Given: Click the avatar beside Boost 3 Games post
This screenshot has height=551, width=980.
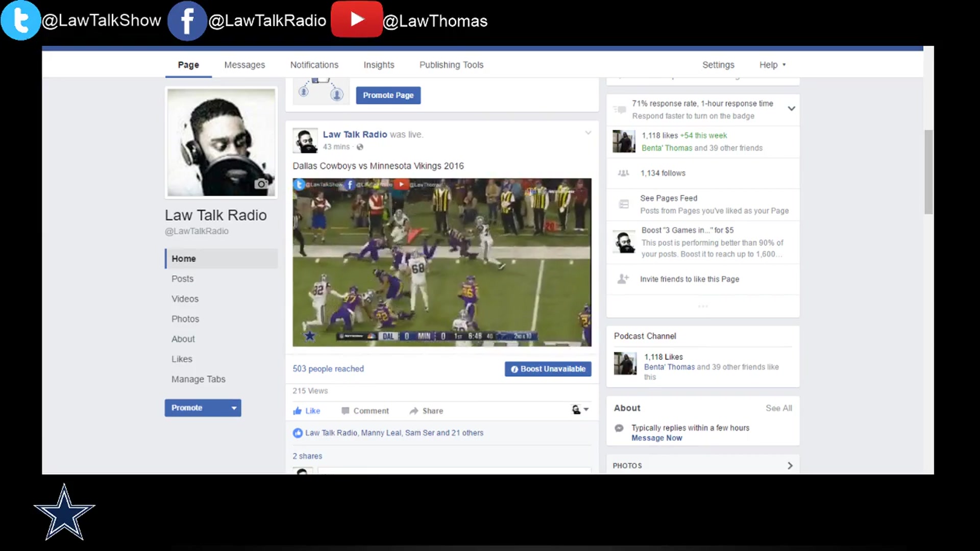Looking at the screenshot, I should click(x=624, y=242).
